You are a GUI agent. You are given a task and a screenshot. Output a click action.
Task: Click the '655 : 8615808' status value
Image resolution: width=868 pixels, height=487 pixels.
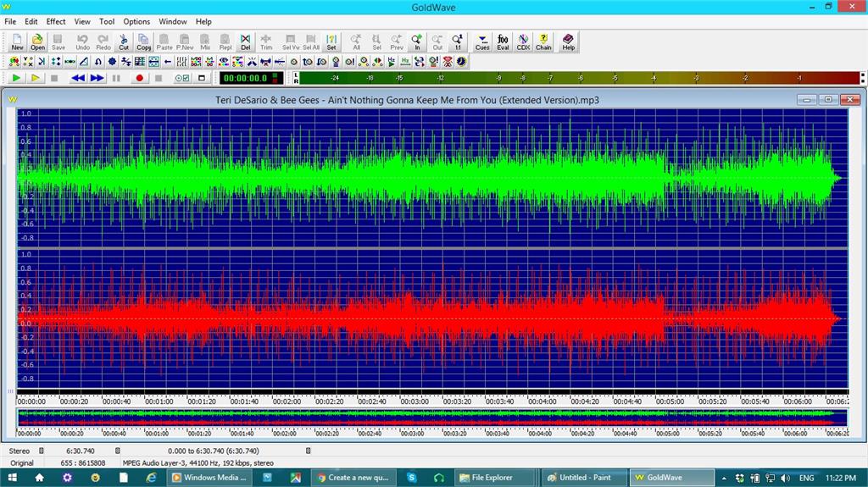pyautogui.click(x=82, y=462)
